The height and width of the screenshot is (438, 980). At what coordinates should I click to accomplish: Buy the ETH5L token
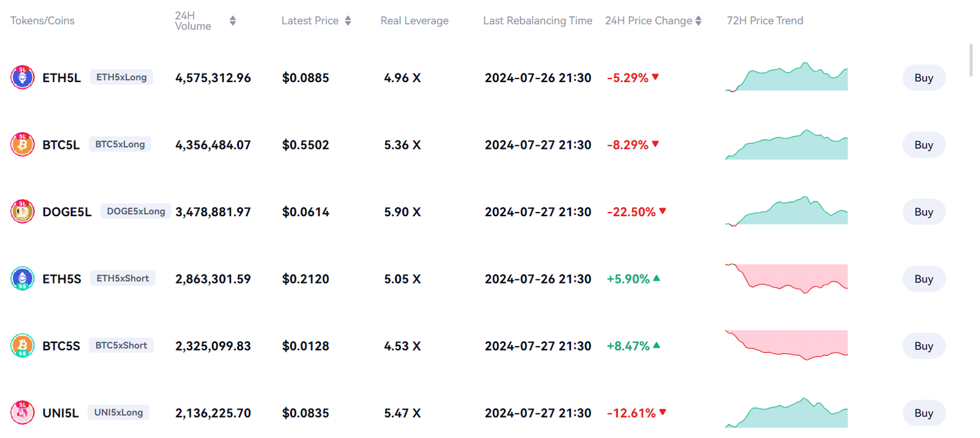(x=924, y=77)
